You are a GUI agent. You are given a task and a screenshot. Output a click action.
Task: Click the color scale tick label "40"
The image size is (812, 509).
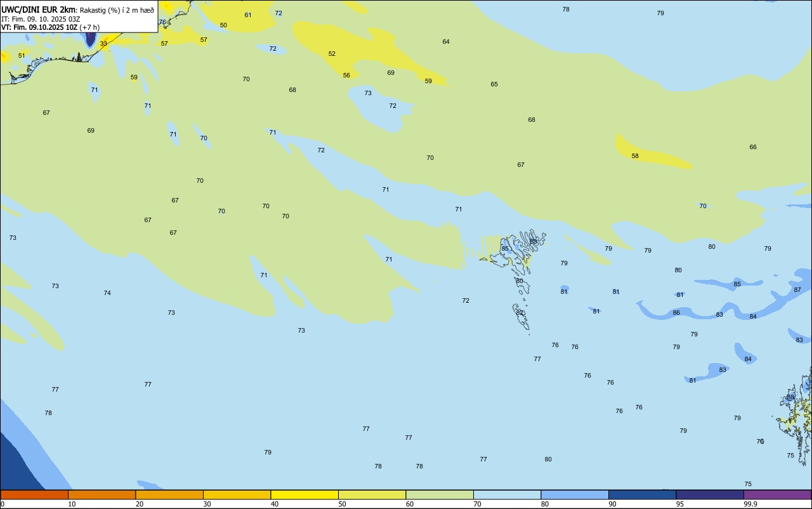[x=275, y=504]
